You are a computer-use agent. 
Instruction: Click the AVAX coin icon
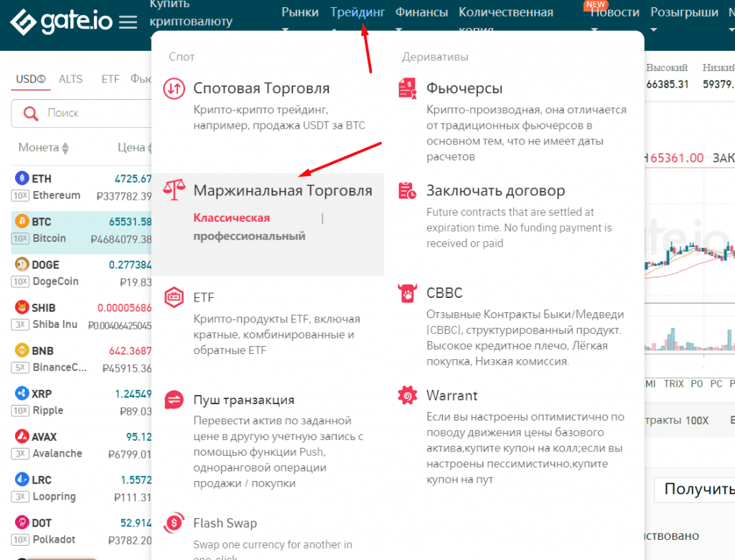point(22,437)
